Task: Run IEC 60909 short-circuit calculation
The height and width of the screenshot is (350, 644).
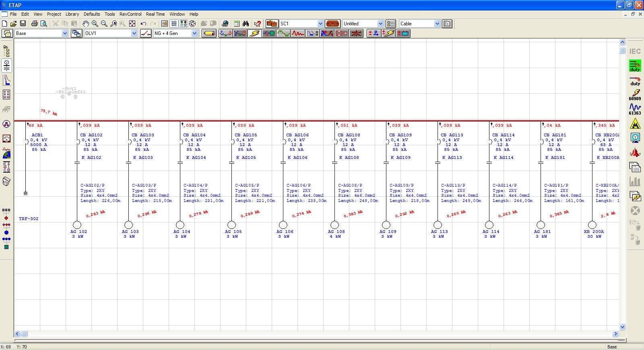Action: pyautogui.click(x=635, y=95)
